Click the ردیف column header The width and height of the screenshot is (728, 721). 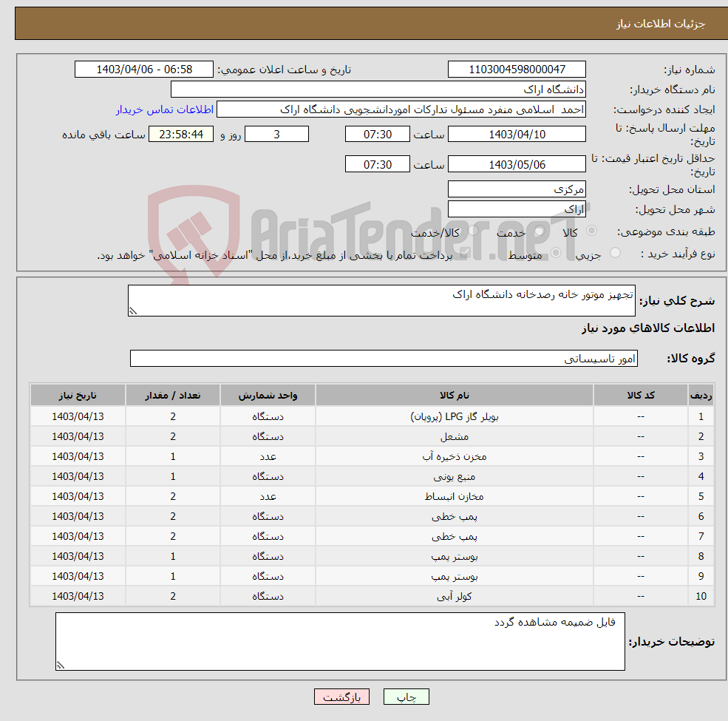pos(701,395)
